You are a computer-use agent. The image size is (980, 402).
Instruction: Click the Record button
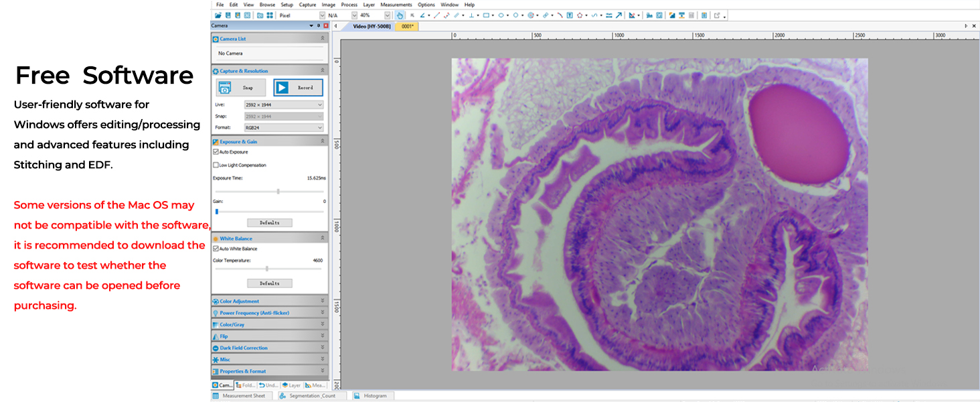pyautogui.click(x=297, y=87)
